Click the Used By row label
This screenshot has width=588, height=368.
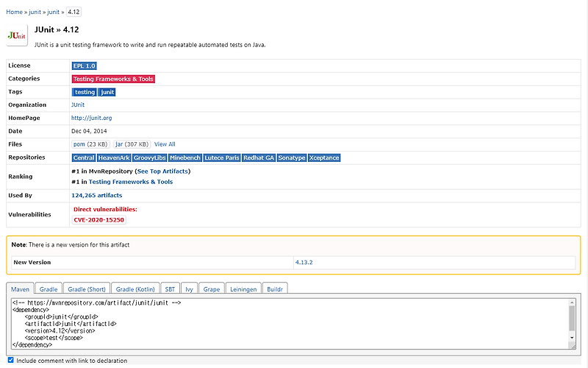pyautogui.click(x=21, y=195)
